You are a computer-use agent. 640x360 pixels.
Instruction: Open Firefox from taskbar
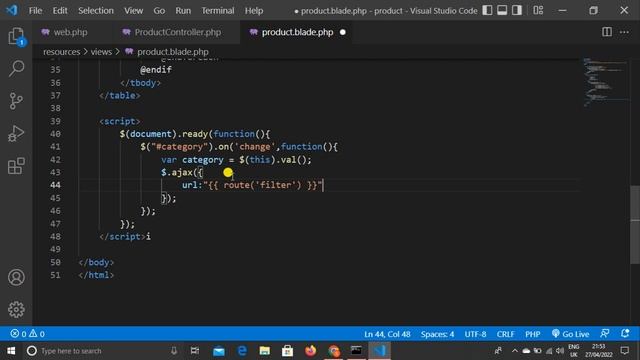[x=311, y=351]
